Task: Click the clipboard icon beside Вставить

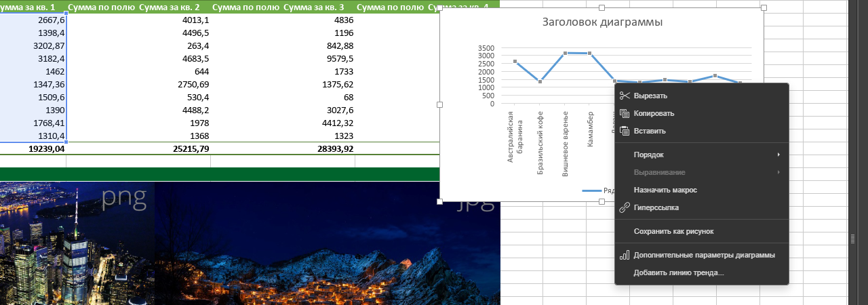Action: click(625, 131)
